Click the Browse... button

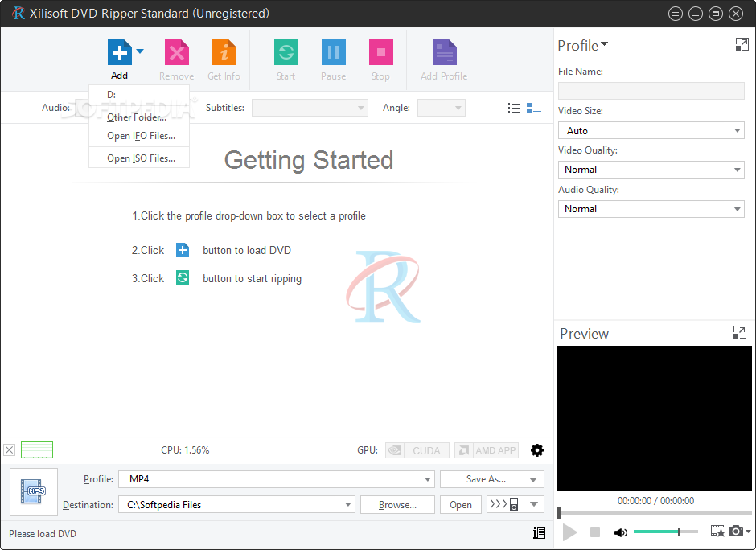pos(397,505)
